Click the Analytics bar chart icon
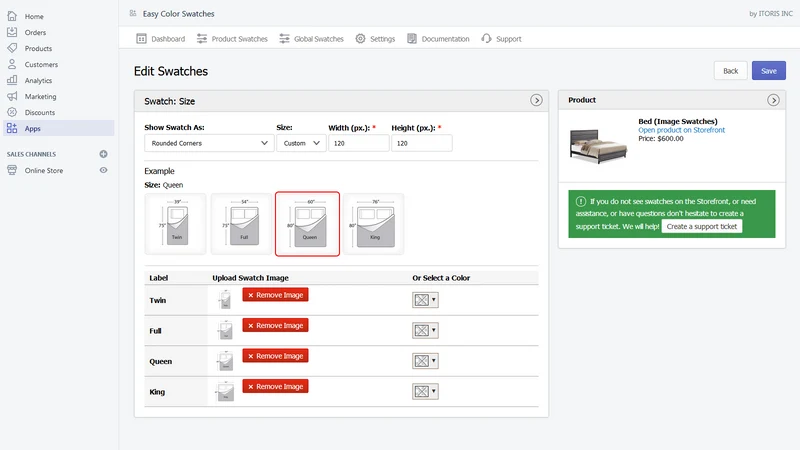This screenshot has height=450, width=800. point(12,80)
